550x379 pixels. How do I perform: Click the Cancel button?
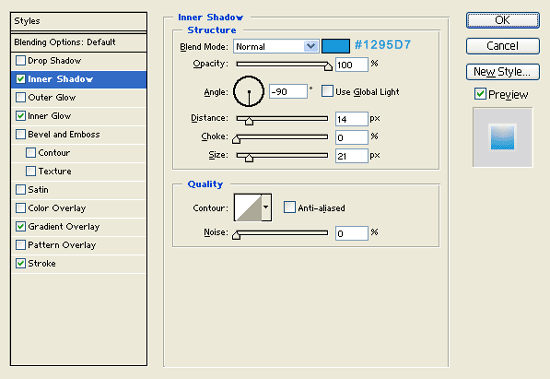[503, 46]
